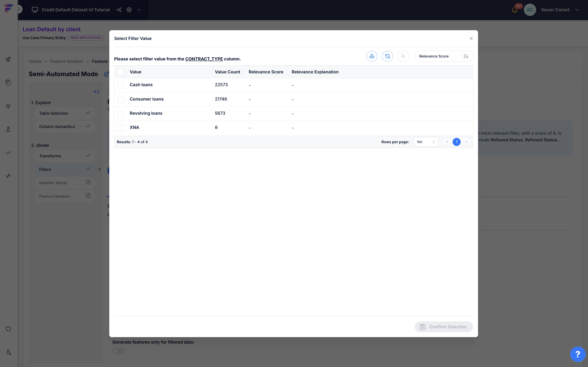This screenshot has width=588, height=367.
Task: Click the share icon in top bar
Action: coord(119,10)
